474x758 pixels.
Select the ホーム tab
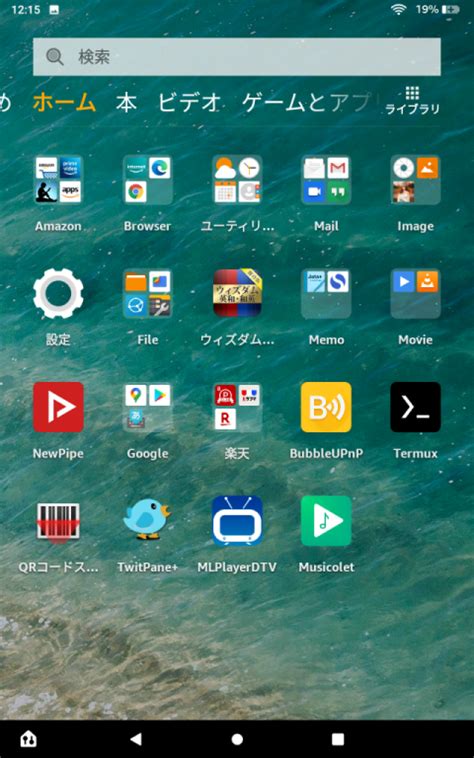pos(64,102)
